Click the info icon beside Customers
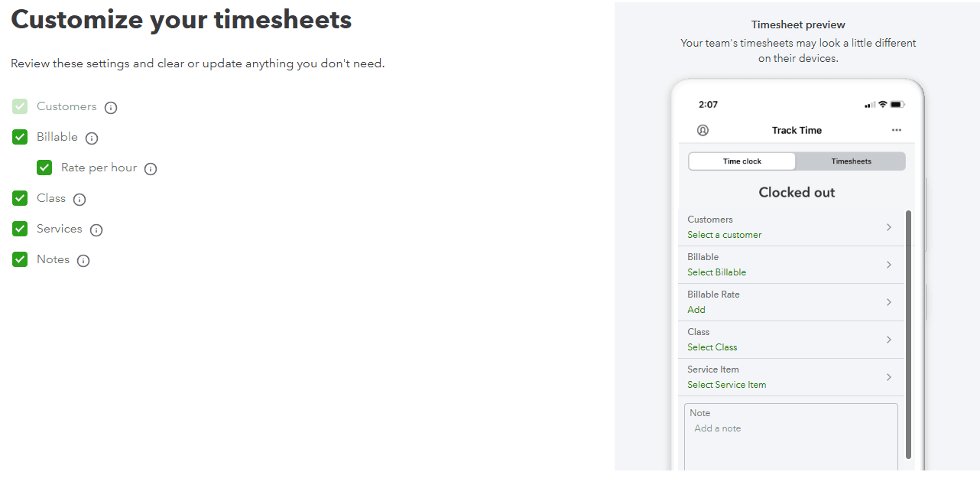Viewport: 980px width, 485px height. 111,108
